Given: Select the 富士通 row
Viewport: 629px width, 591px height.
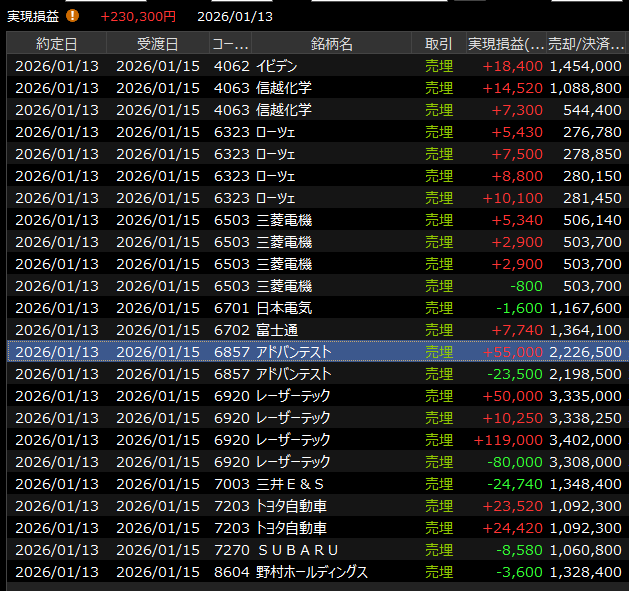Looking at the screenshot, I should tap(277, 330).
